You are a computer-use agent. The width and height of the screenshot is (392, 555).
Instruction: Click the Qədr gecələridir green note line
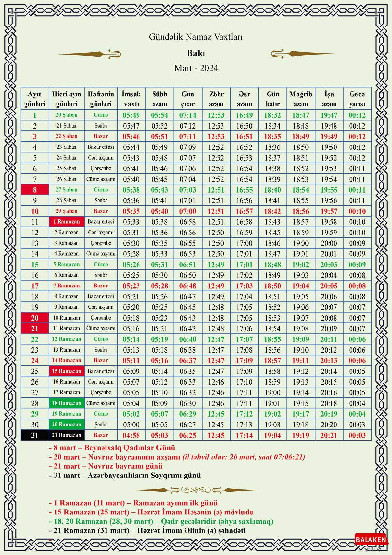tap(161, 521)
